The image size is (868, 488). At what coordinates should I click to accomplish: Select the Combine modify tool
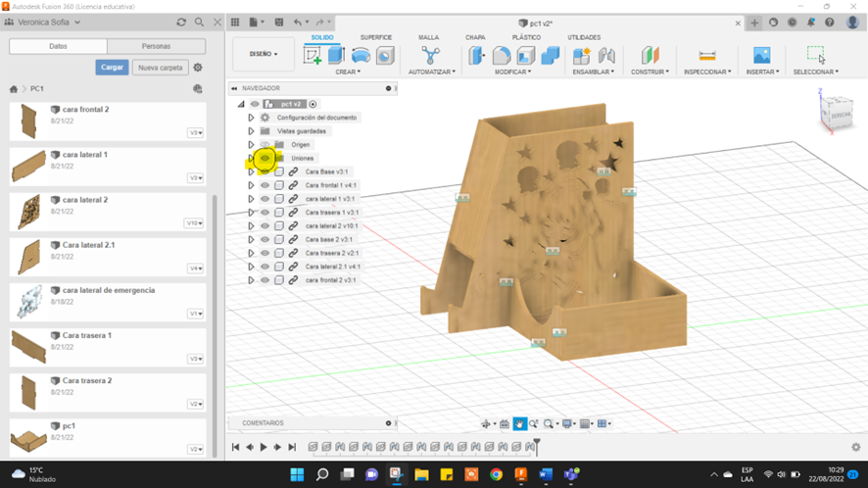551,56
